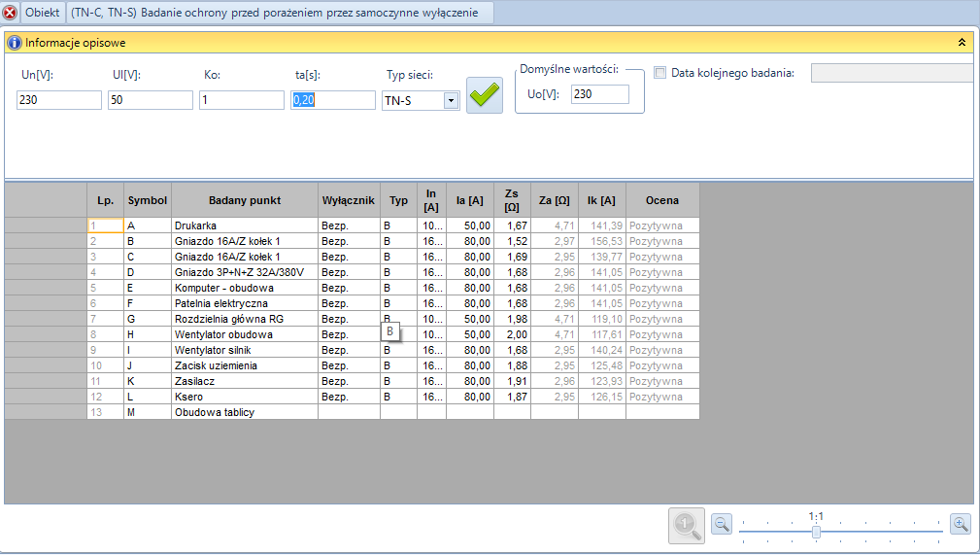Enable the Data kolejnego badania checkbox
Screen dimensions: 980x555
coord(660,73)
